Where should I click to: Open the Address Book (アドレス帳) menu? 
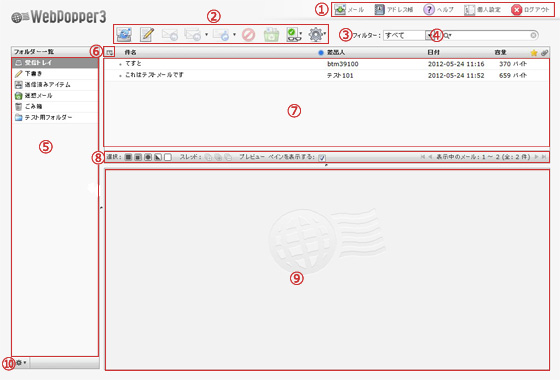[x=394, y=10]
